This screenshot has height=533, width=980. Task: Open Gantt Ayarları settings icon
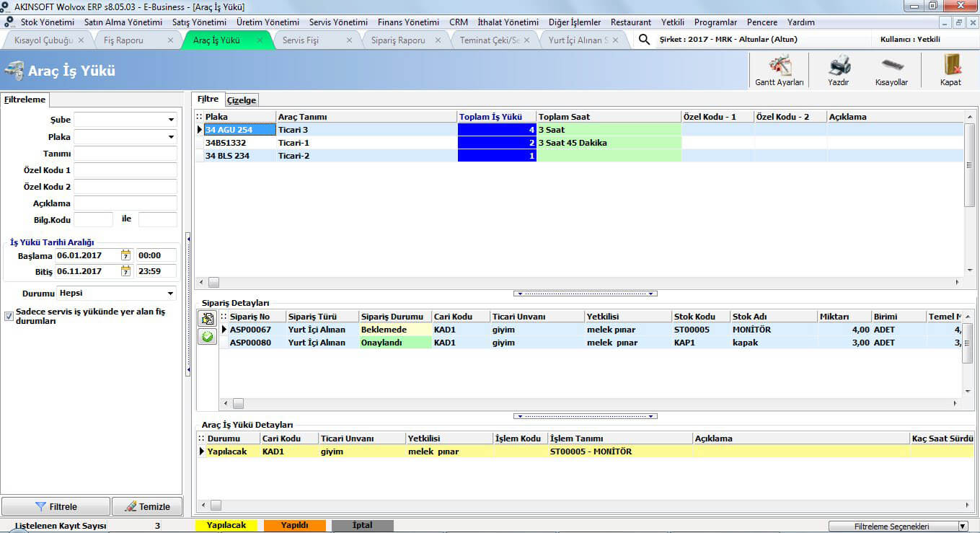[x=779, y=66]
